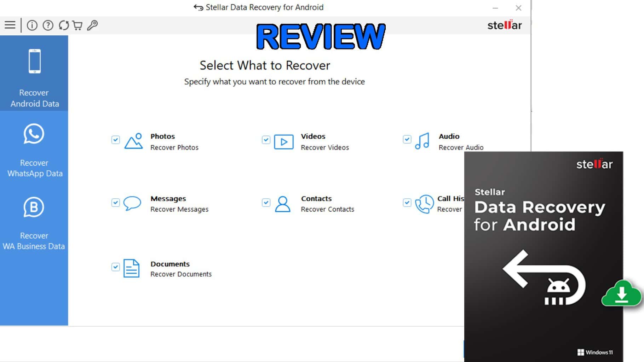
Task: Click the stellar logo in the toolbar
Action: 505,25
